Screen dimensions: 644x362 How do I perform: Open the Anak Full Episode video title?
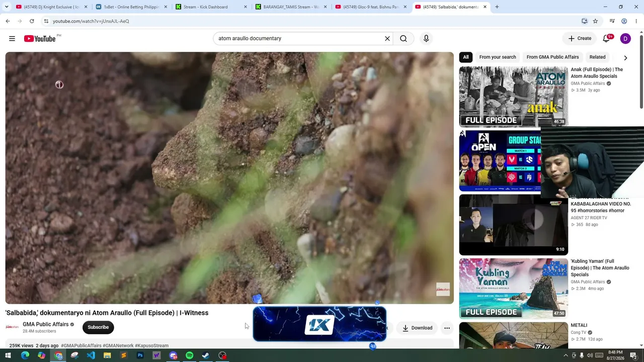tap(597, 73)
